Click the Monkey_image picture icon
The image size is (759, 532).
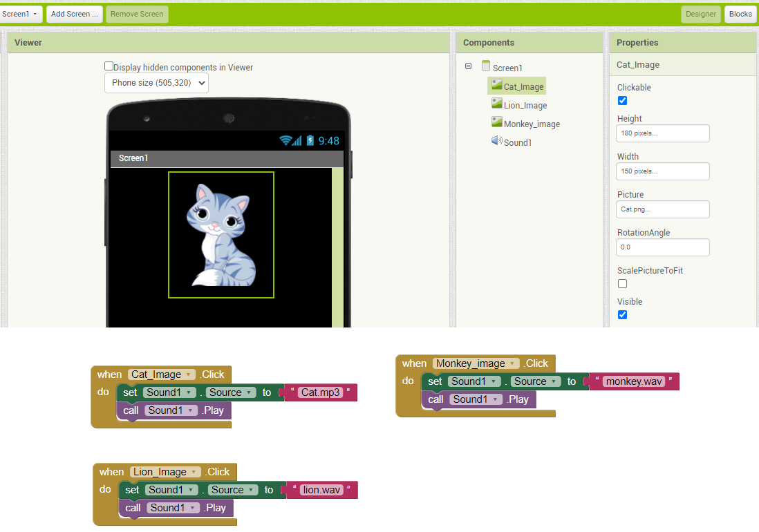coord(496,123)
